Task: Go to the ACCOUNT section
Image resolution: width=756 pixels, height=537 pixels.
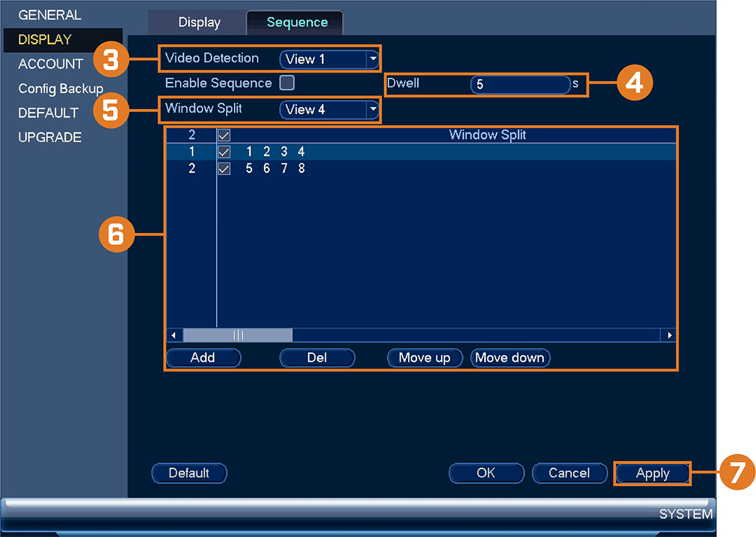Action: 50,64
